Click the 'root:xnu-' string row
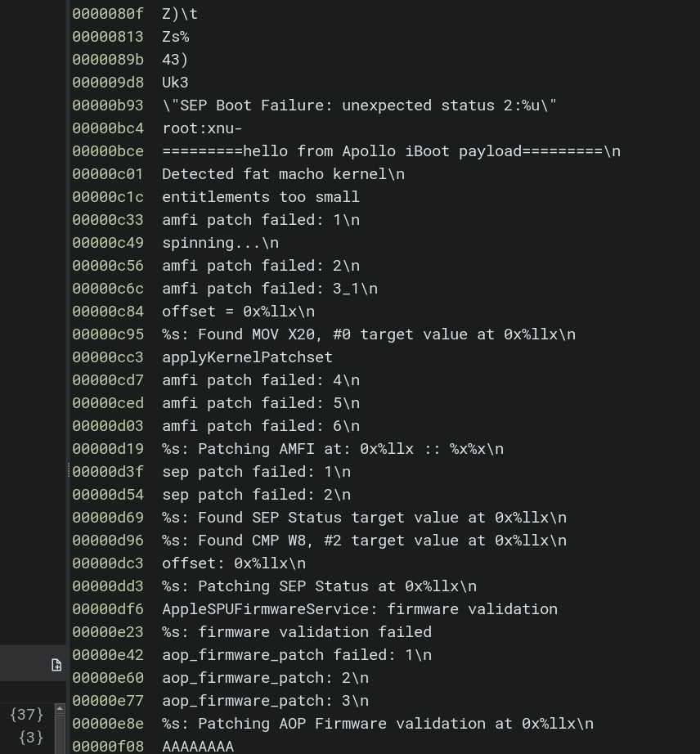 click(x=202, y=128)
